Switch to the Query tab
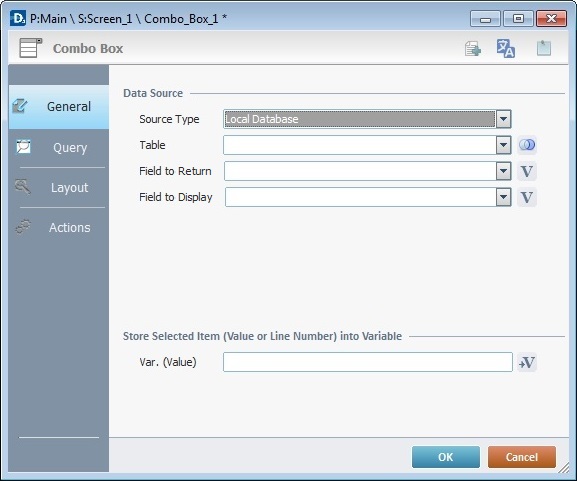Screen dimensions: 577x481 pyautogui.click(x=59, y=148)
